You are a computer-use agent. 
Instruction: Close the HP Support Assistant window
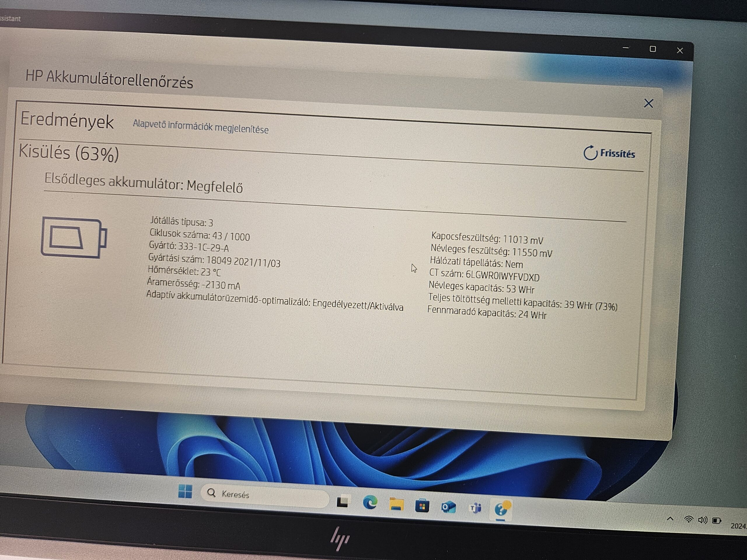[680, 51]
